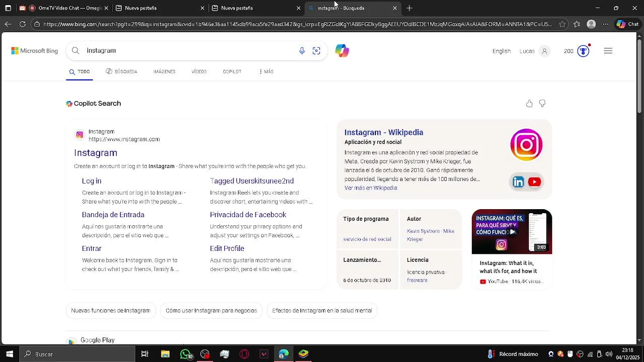This screenshot has width=644, height=362.
Task: Open the Windows Start menu
Action: (x=9, y=354)
